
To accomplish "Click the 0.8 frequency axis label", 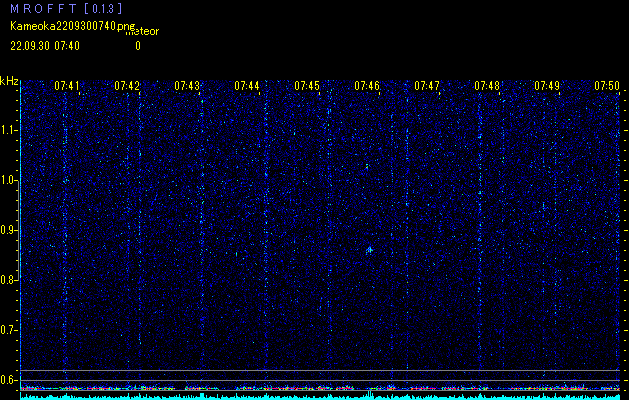I will coord(9,280).
